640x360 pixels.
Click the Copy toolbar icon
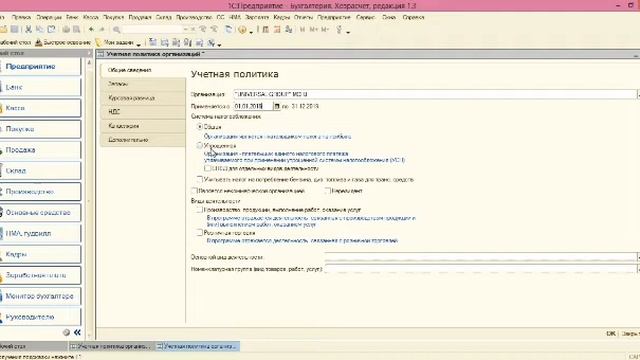(40, 29)
